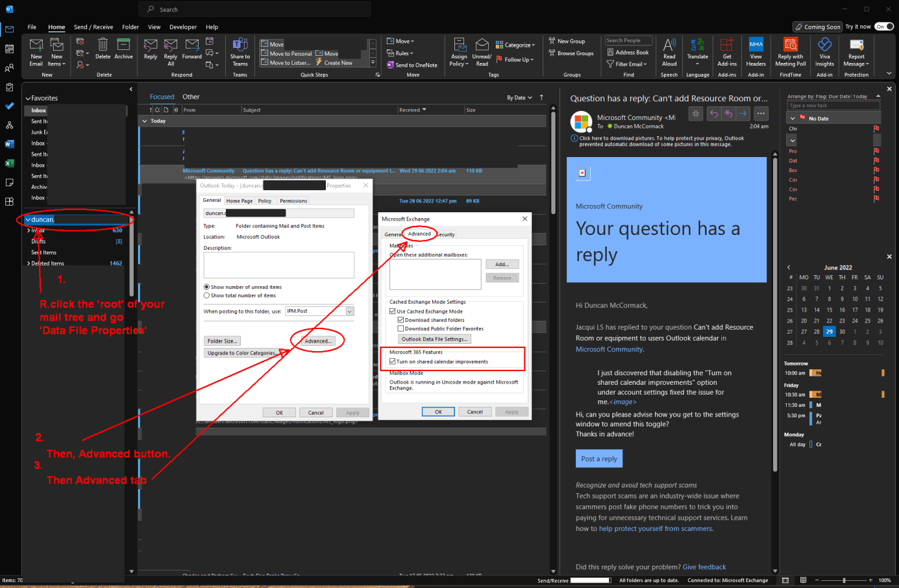The height and width of the screenshot is (588, 899).
Task: Toggle Use Cached Exchange Mode checkbox
Action: coord(392,312)
